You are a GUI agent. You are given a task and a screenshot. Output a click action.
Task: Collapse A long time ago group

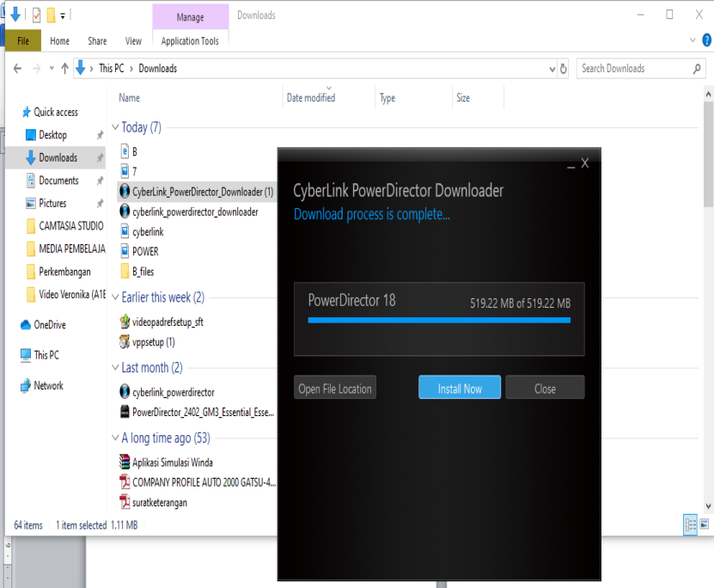115,438
